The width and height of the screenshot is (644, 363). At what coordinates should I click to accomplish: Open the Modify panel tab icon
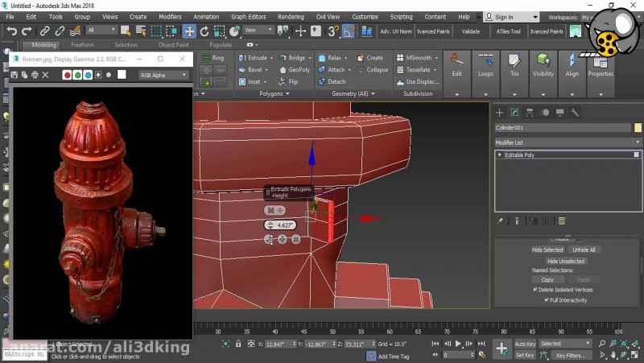pos(514,113)
